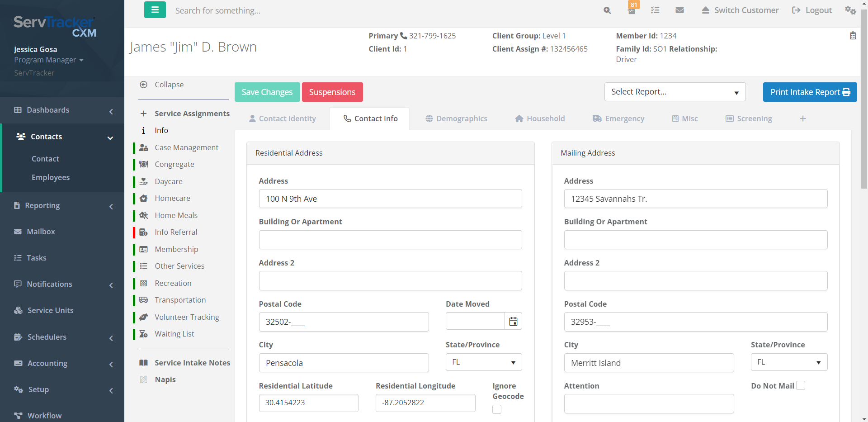This screenshot has width=868, height=422.
Task: Open the Date Moved calendar picker
Action: coord(513,321)
